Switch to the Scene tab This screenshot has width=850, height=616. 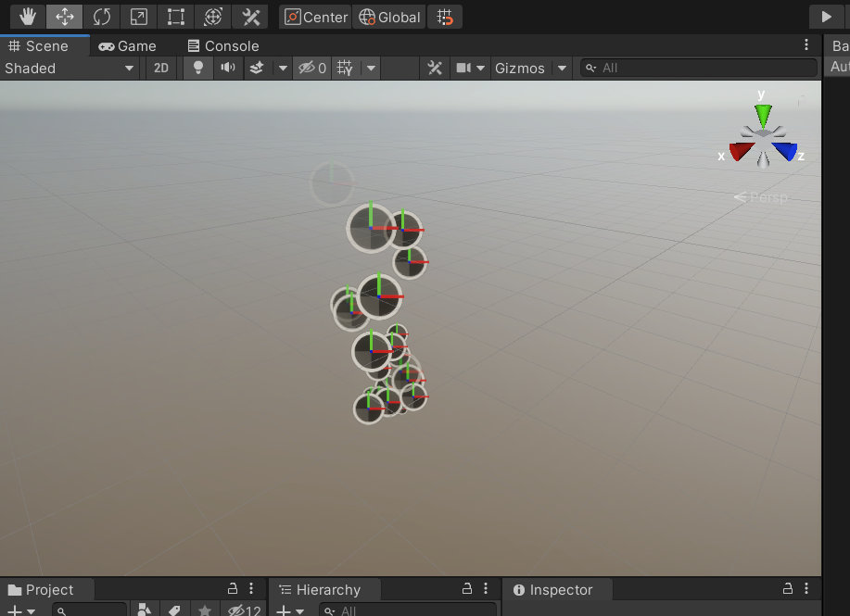(44, 46)
